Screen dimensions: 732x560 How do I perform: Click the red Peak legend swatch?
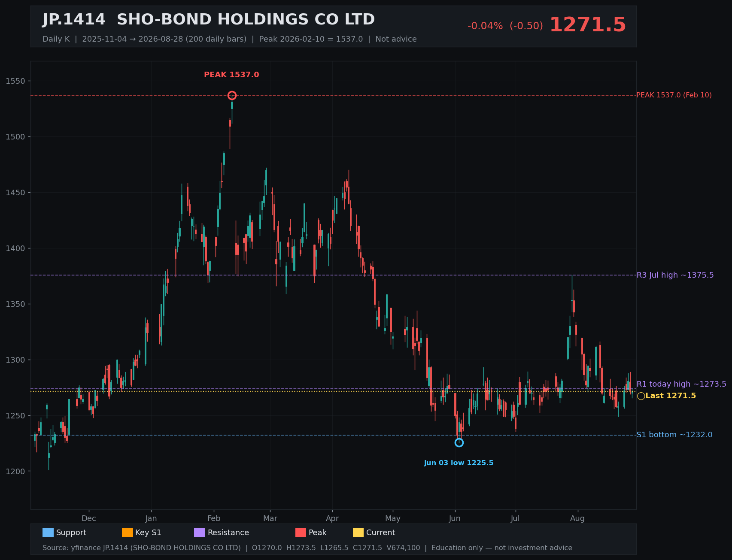(x=301, y=533)
